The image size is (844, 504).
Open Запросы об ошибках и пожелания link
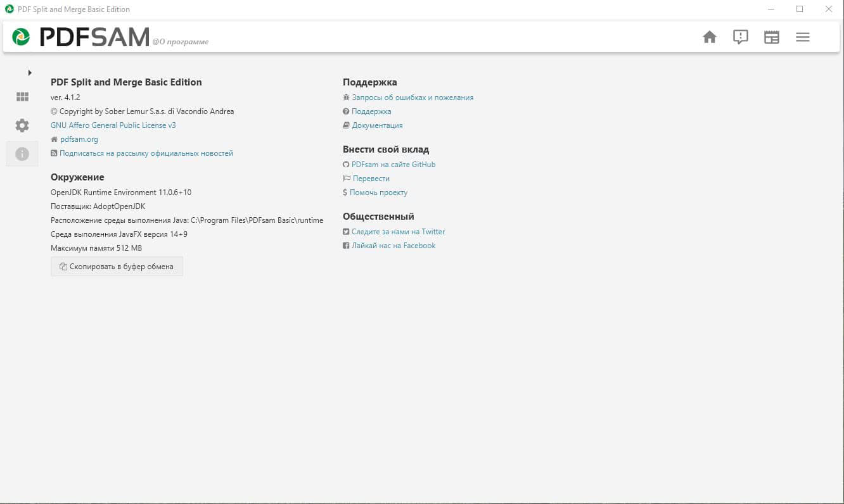pyautogui.click(x=412, y=98)
